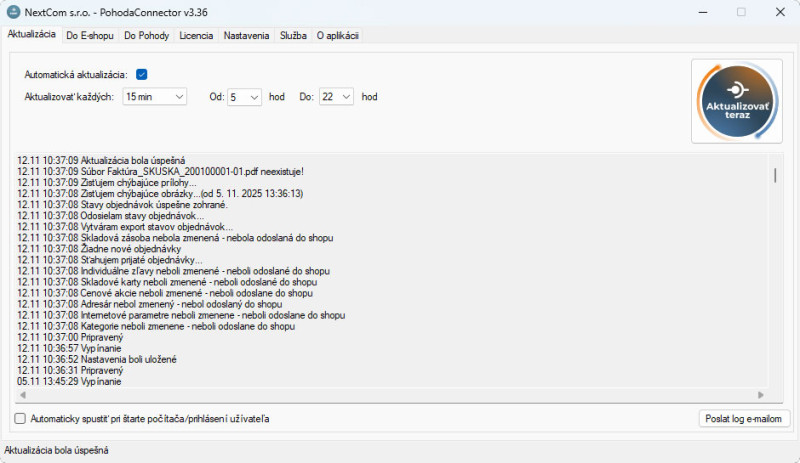The width and height of the screenshot is (800, 463).
Task: Open the 15 min update interval dropdown
Action: coord(154,97)
